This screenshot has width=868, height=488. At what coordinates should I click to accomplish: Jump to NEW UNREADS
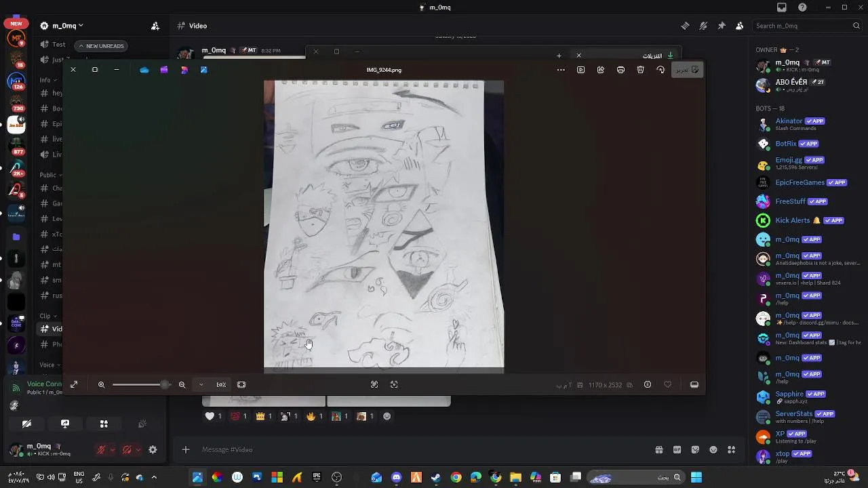pos(101,46)
